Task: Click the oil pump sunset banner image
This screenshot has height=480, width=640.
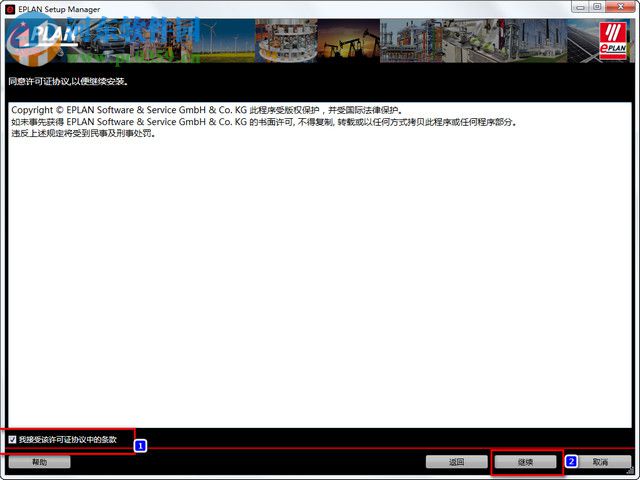Action: pyautogui.click(x=349, y=41)
